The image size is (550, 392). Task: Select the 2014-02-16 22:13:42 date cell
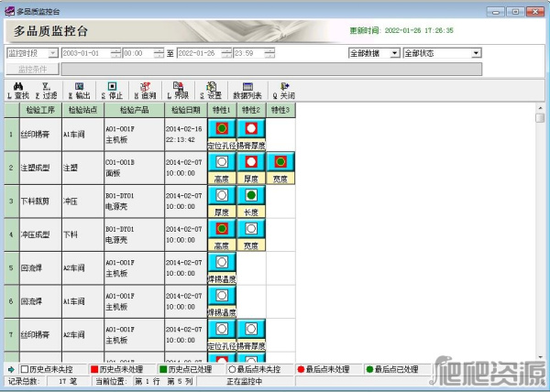[186, 134]
